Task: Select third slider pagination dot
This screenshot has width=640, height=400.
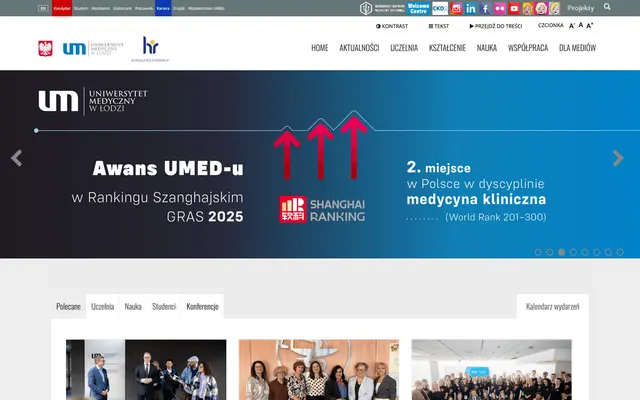Action: tap(562, 252)
